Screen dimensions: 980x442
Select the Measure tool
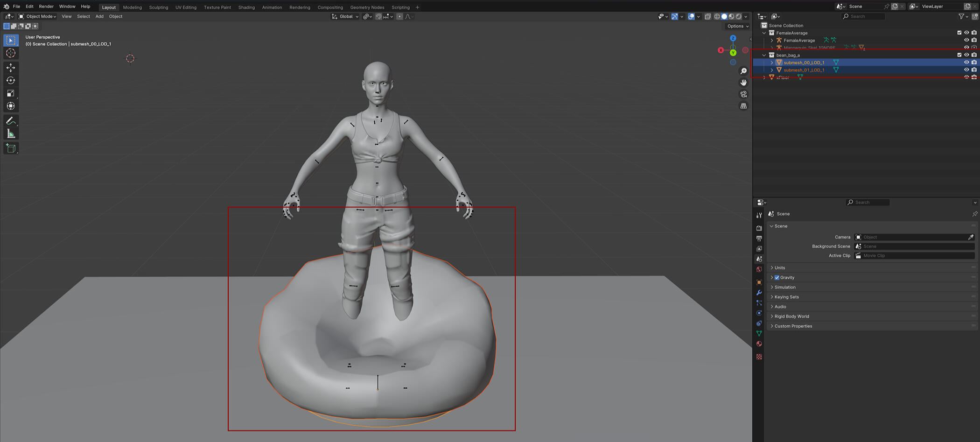(11, 134)
